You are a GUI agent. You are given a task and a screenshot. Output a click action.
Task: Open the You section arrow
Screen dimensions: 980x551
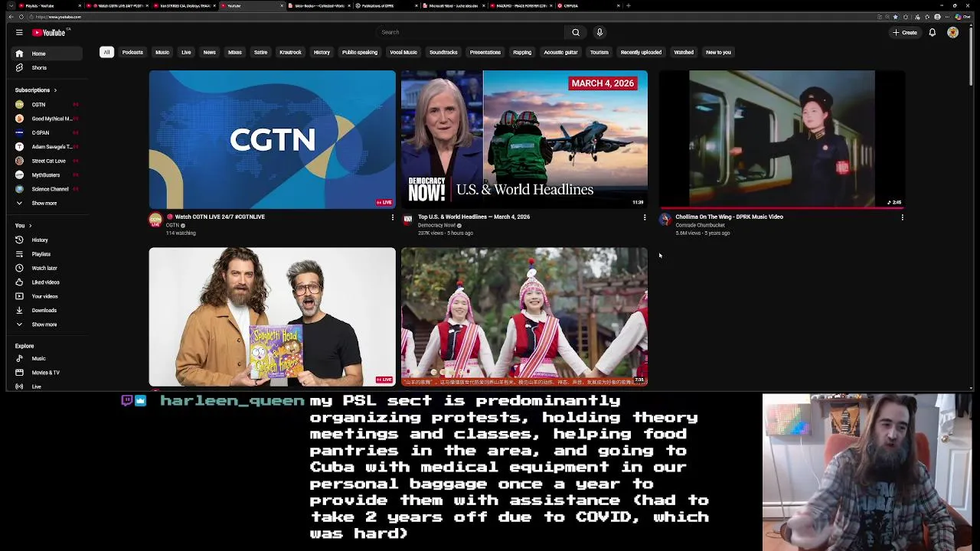31,226
